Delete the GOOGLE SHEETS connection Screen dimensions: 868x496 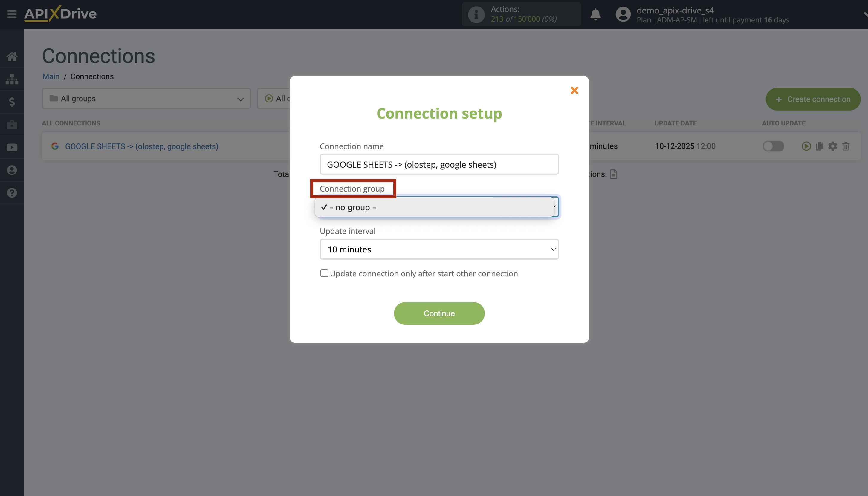846,146
